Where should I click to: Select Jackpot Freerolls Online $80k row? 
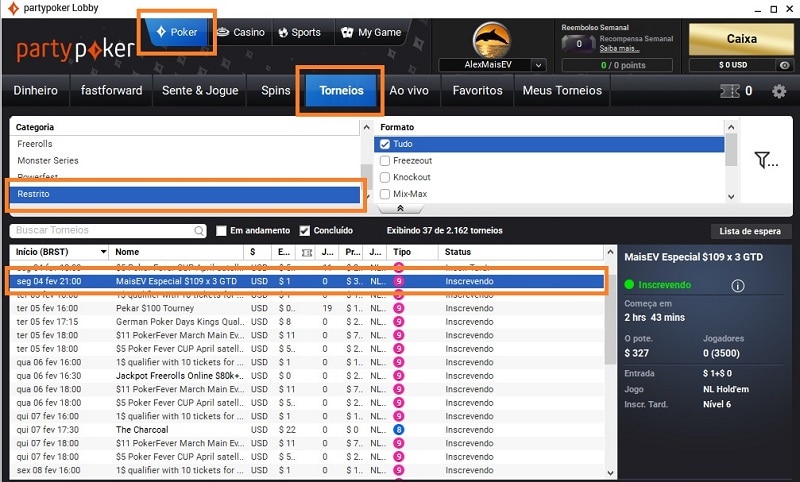click(x=306, y=376)
